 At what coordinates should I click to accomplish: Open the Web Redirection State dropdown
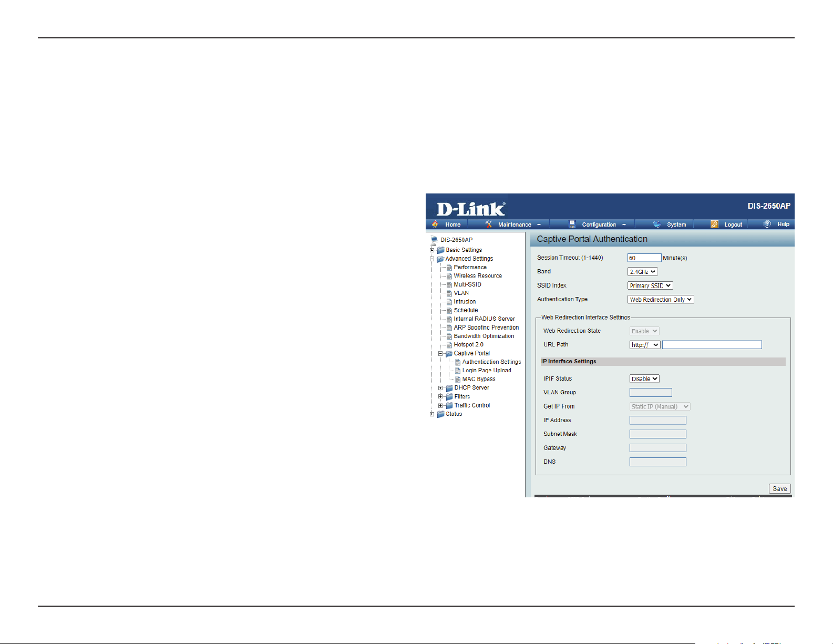click(x=644, y=331)
